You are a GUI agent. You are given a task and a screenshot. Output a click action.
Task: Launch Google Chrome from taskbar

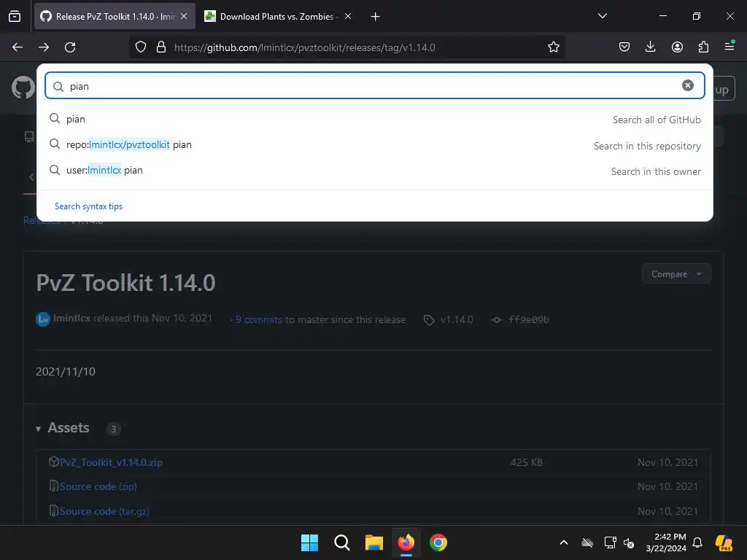click(438, 542)
